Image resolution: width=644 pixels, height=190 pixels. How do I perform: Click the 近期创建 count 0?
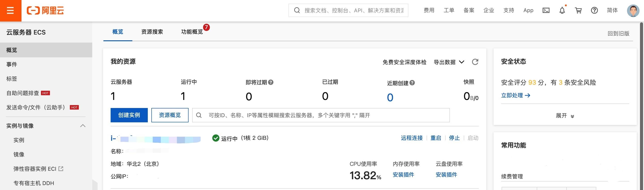tap(390, 97)
